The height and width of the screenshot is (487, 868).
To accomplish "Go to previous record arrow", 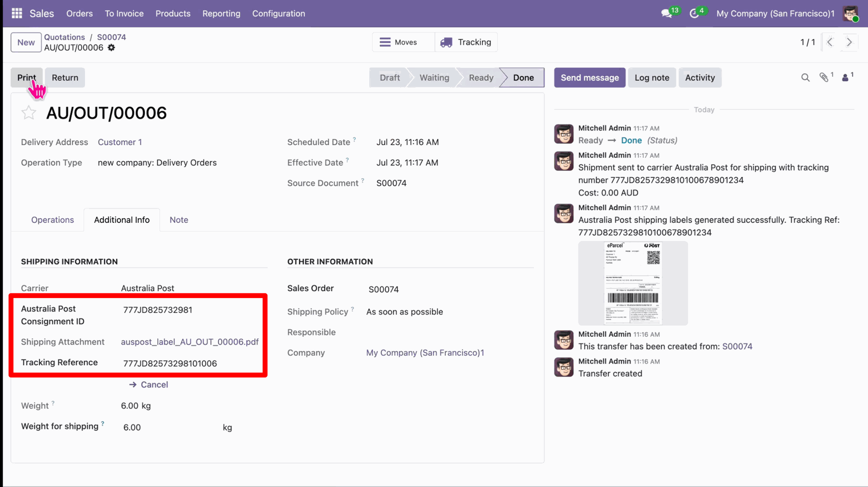I will click(830, 42).
